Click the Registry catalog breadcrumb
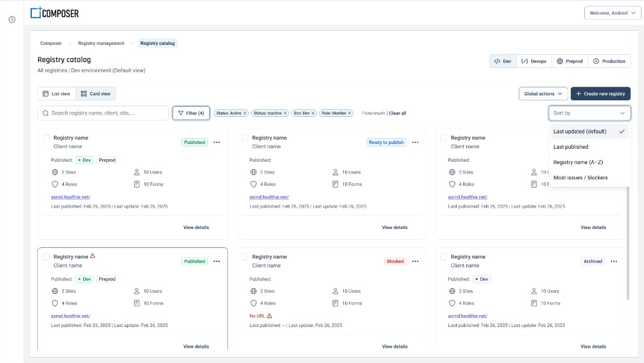 pyautogui.click(x=157, y=43)
